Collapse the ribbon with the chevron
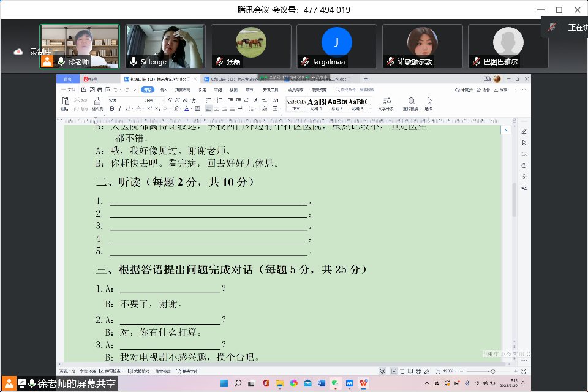Image resolution: width=588 pixels, height=392 pixels. coord(525,89)
